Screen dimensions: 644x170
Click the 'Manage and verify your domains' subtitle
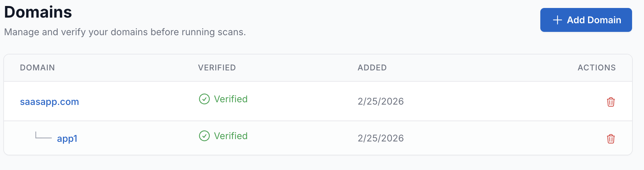click(125, 32)
